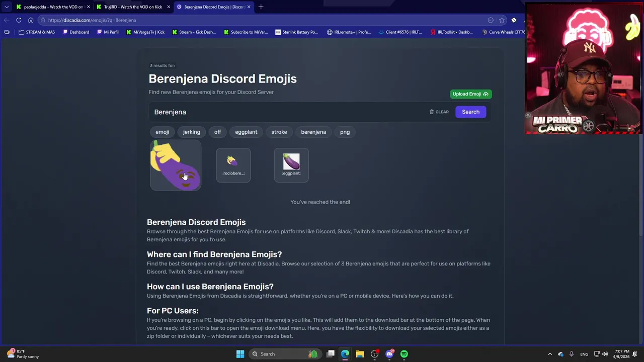Click the microphone tray icon
Screen dimensions: 644x362
(x=571, y=354)
